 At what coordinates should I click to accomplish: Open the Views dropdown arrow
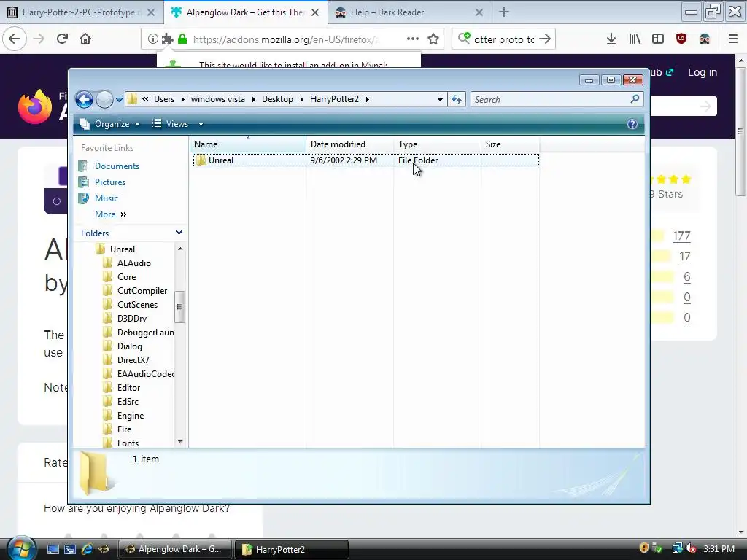click(x=201, y=124)
